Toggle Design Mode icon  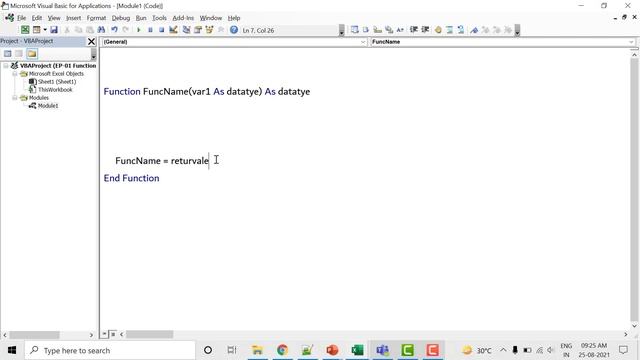click(173, 30)
